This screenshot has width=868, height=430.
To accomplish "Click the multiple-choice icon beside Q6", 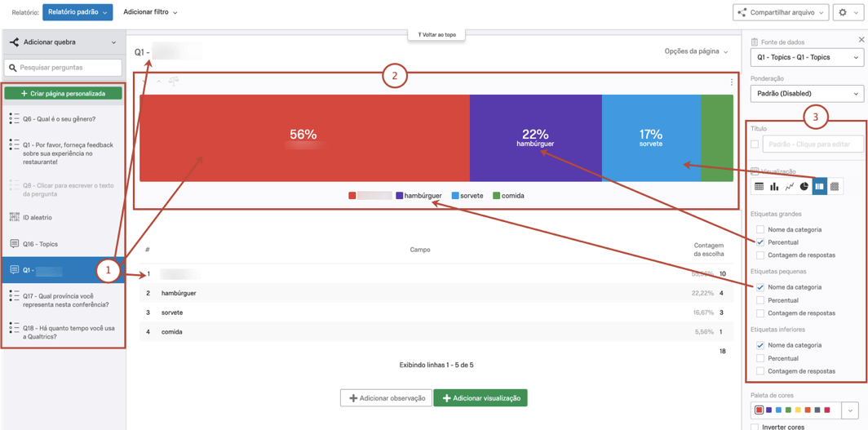I will [15, 118].
